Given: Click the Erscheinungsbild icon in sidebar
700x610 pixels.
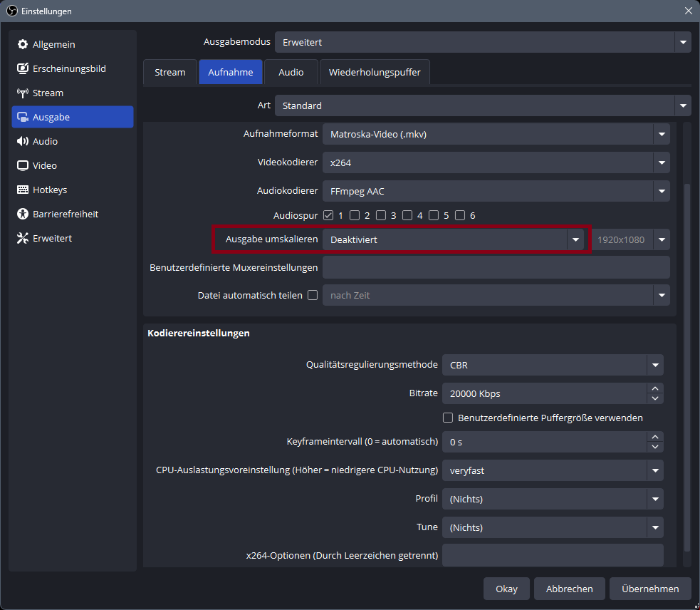Looking at the screenshot, I should [22, 68].
